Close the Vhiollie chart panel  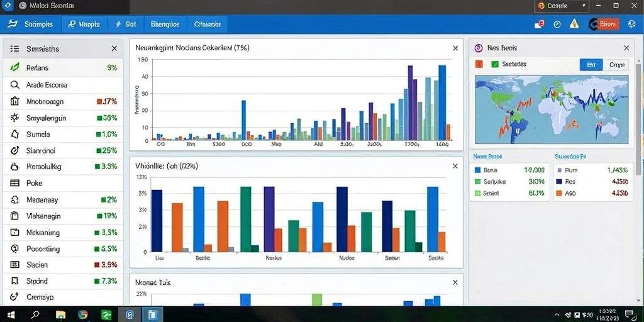click(455, 166)
